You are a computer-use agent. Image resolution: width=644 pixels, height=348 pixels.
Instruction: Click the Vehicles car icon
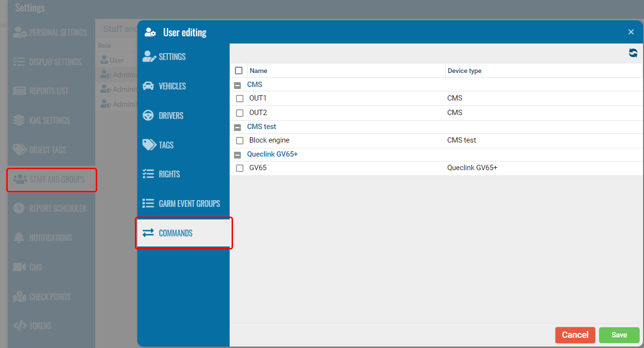click(148, 86)
